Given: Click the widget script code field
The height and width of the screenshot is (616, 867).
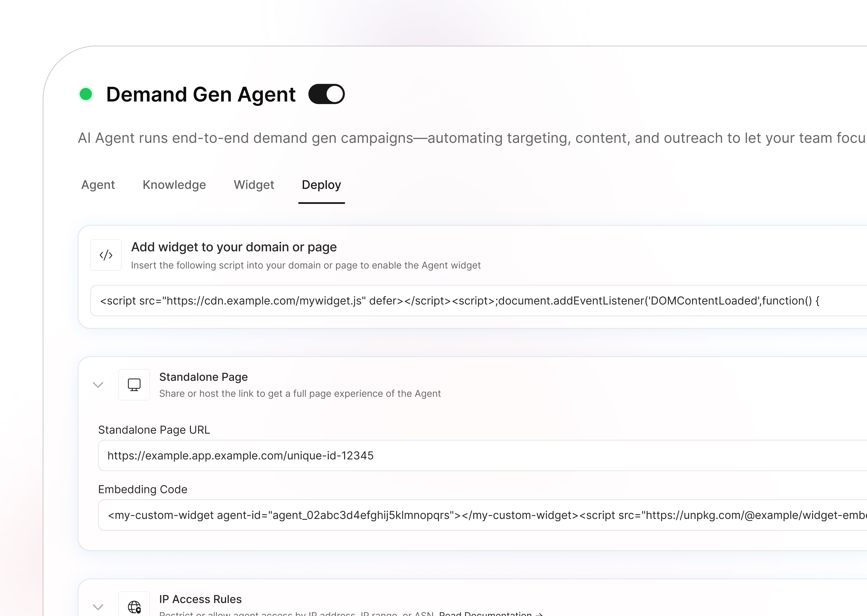Looking at the screenshot, I should tap(455, 301).
